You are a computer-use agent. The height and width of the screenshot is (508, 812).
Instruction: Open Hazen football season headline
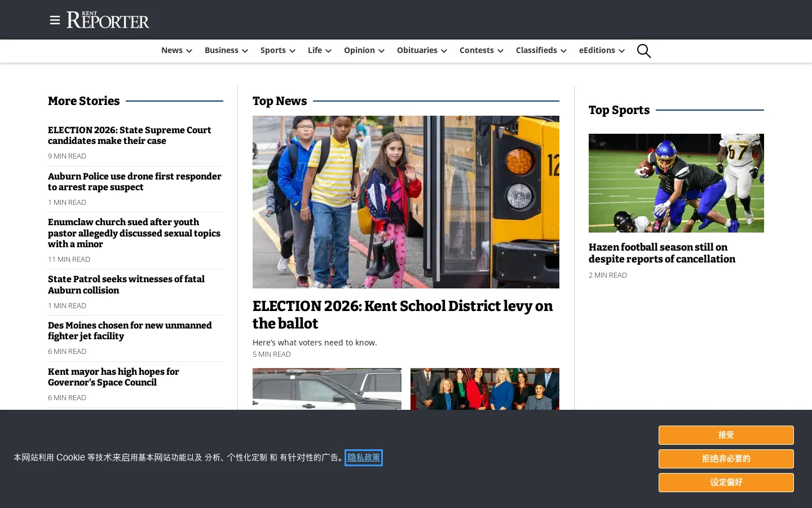coord(662,253)
